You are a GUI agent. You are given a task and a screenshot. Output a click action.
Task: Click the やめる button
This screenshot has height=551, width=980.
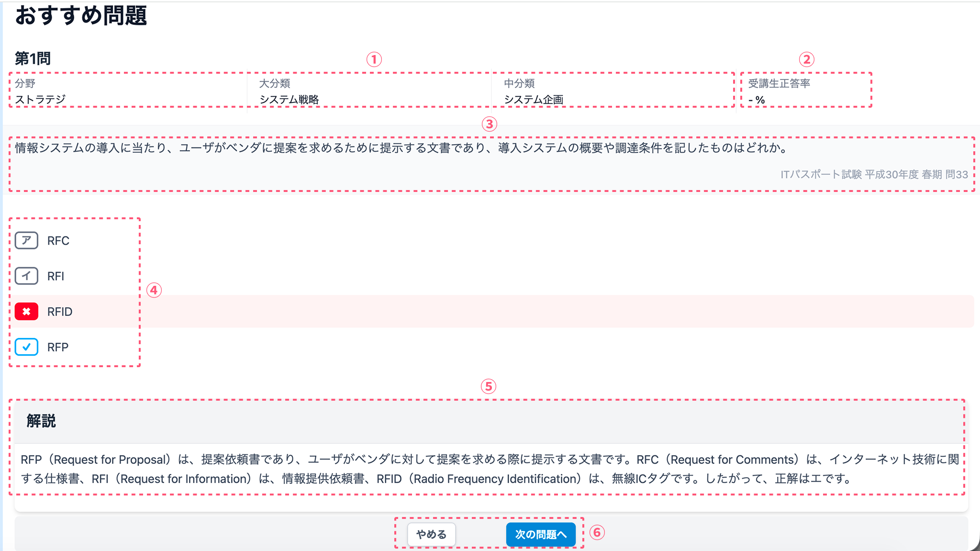pyautogui.click(x=430, y=534)
